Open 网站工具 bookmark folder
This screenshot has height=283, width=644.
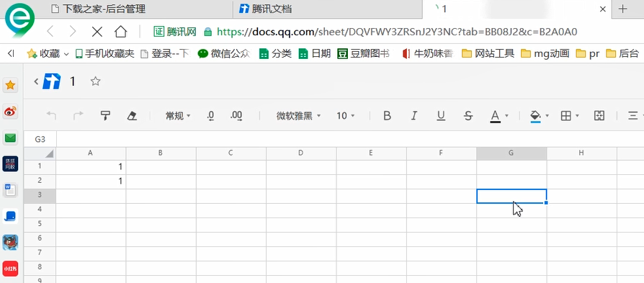tap(488, 53)
